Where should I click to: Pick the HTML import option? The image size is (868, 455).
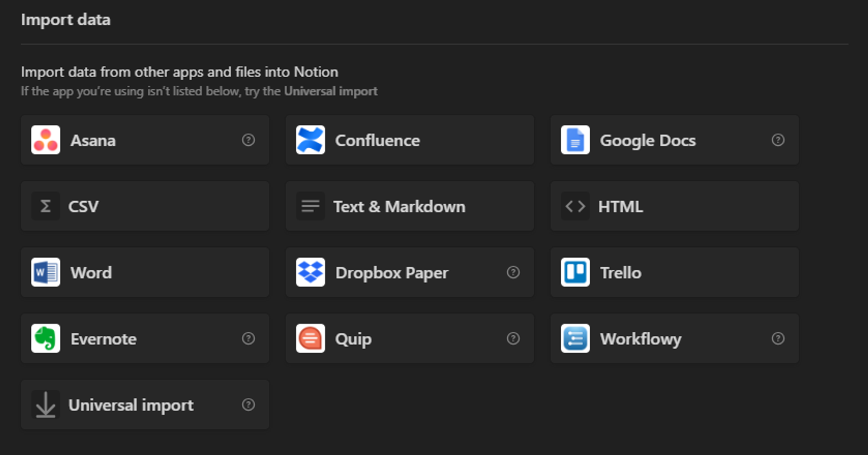click(x=674, y=206)
